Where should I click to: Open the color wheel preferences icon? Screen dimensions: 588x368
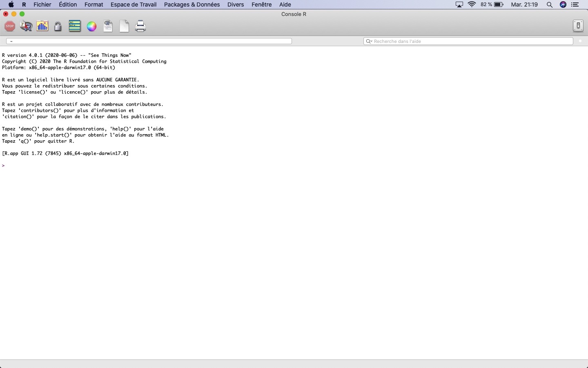(91, 27)
